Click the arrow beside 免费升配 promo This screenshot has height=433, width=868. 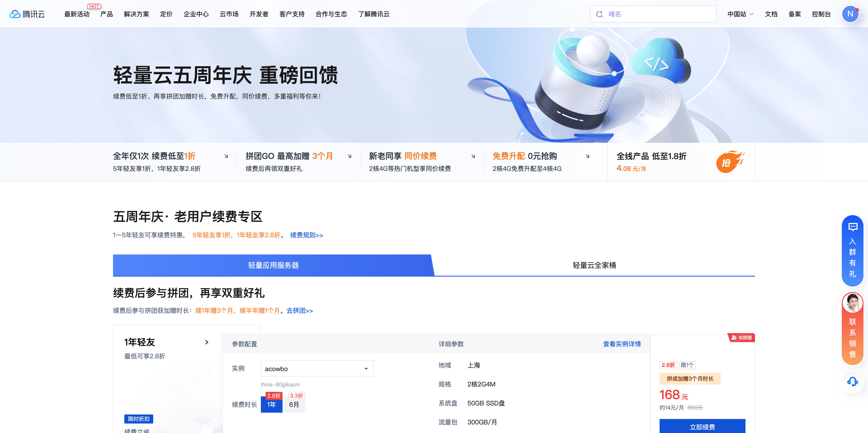tap(587, 156)
